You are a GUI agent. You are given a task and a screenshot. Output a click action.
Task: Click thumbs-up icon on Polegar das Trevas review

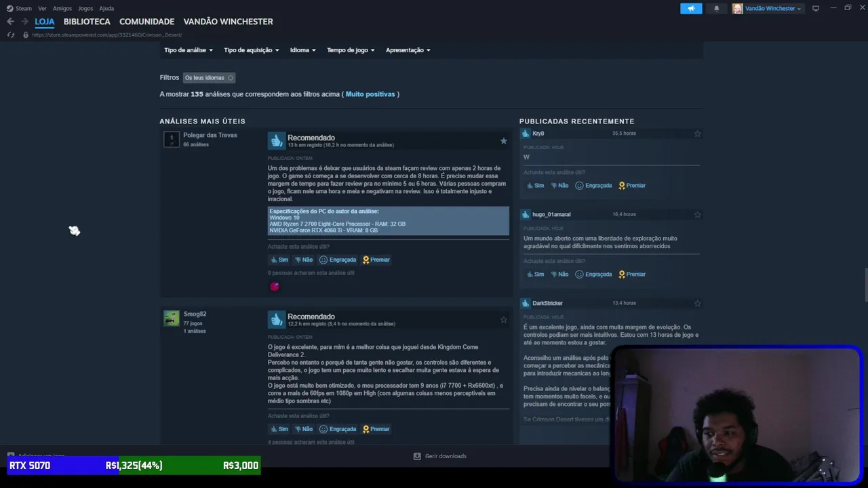pos(277,140)
